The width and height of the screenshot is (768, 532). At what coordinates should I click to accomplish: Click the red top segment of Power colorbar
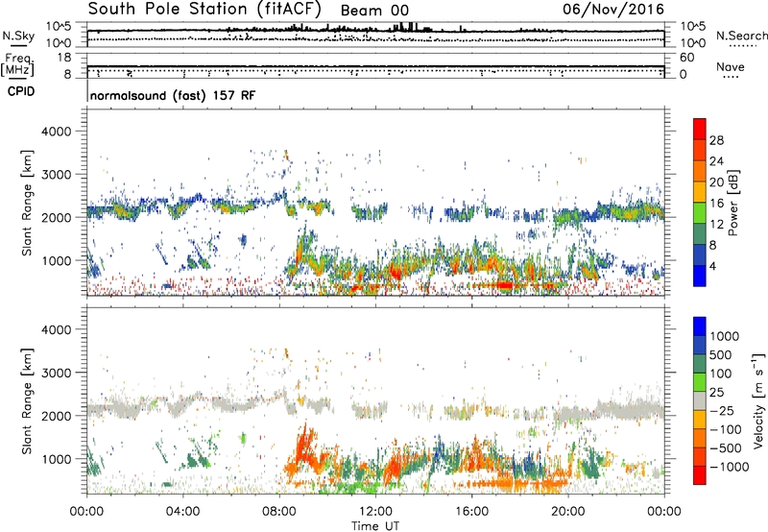[700, 129]
